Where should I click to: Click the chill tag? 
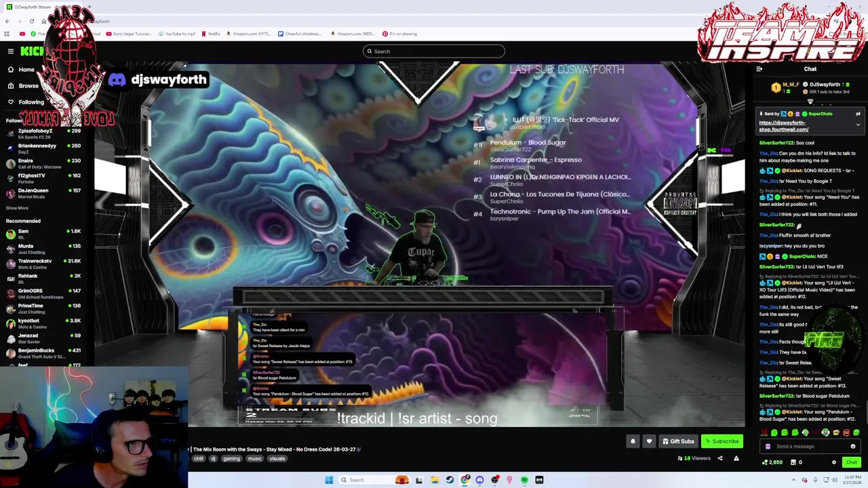(198, 459)
